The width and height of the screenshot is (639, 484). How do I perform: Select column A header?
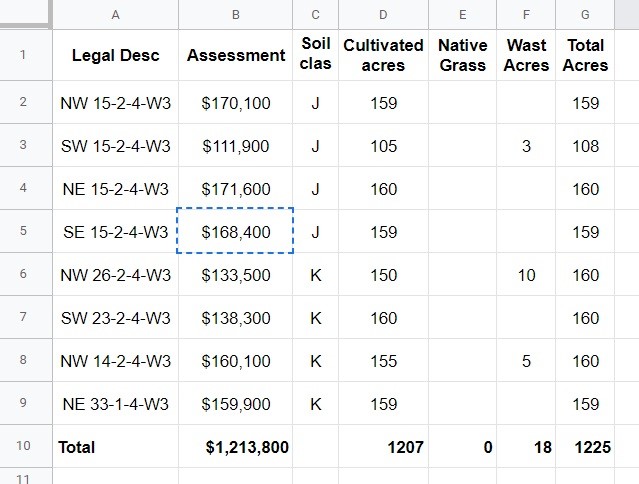coord(115,15)
